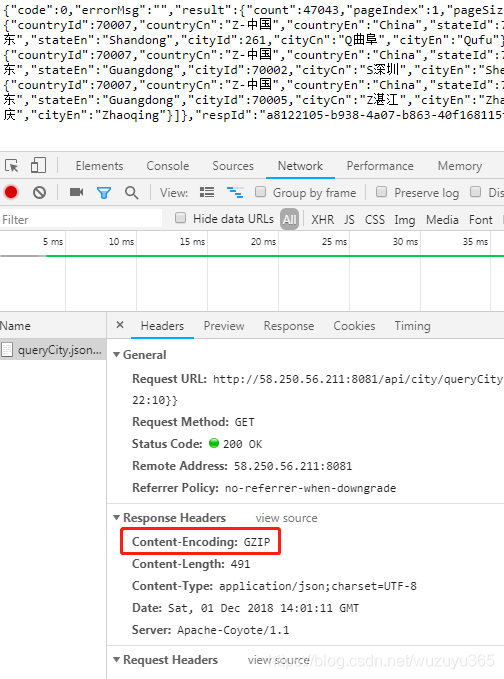Capture screenshots with the camera icon
Image resolution: width=504 pixels, height=679 pixels.
click(x=76, y=192)
